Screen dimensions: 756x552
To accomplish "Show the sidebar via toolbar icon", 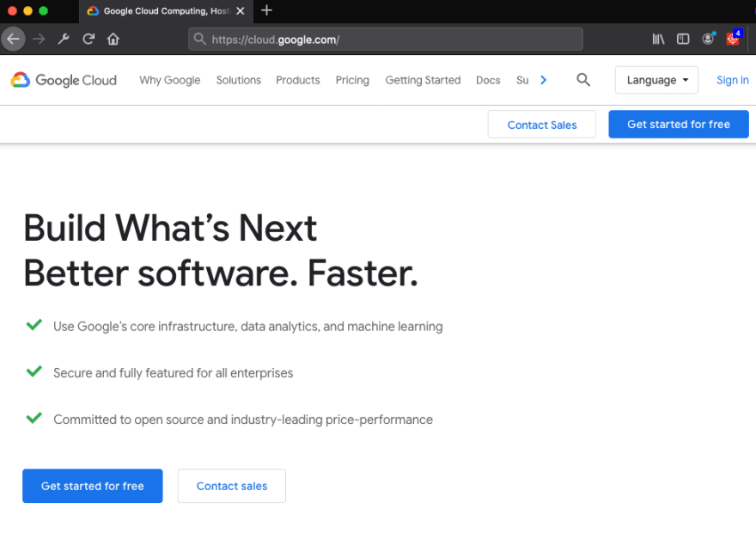I will point(683,39).
